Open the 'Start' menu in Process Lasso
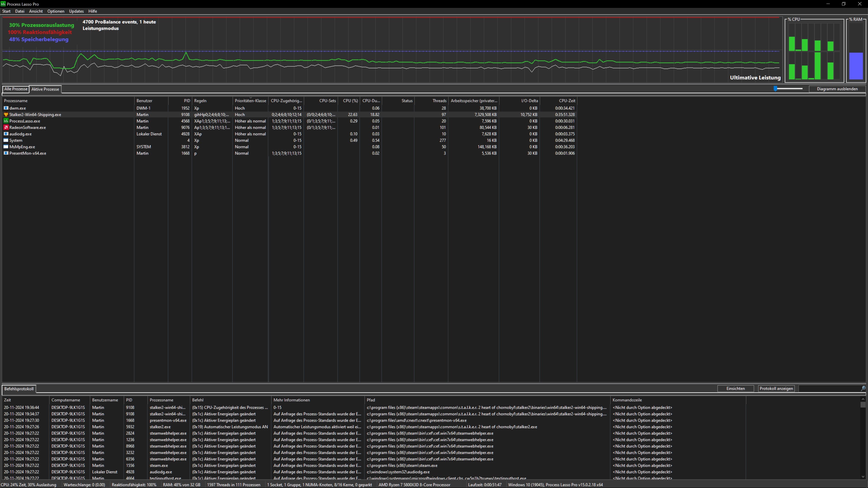The width and height of the screenshot is (868, 488). pos(6,11)
